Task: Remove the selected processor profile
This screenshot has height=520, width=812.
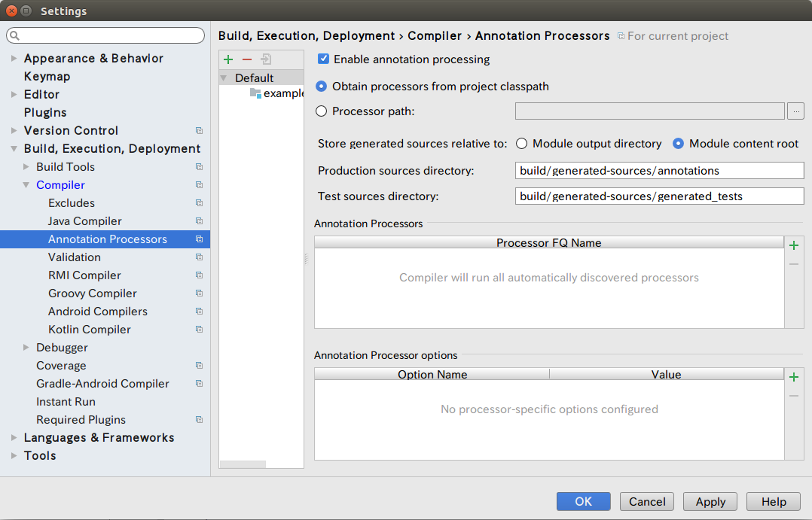Action: click(x=246, y=59)
